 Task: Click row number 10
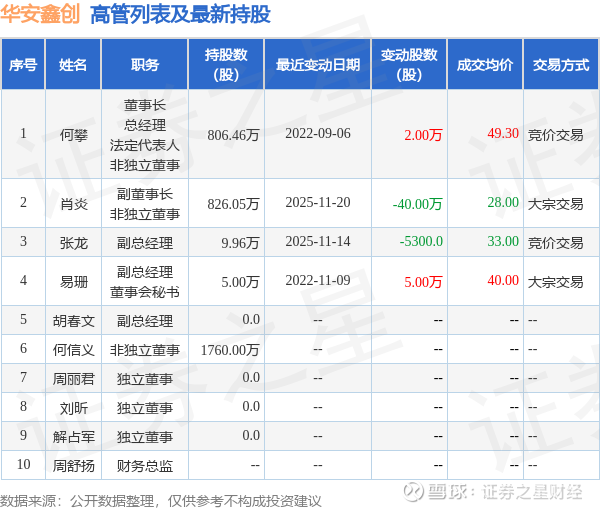point(23,464)
